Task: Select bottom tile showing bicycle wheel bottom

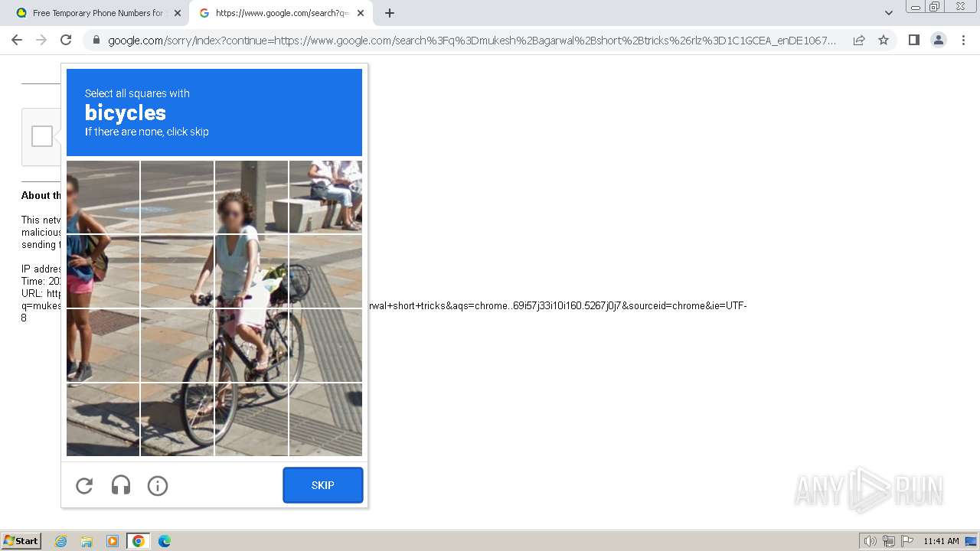Action: (x=177, y=419)
